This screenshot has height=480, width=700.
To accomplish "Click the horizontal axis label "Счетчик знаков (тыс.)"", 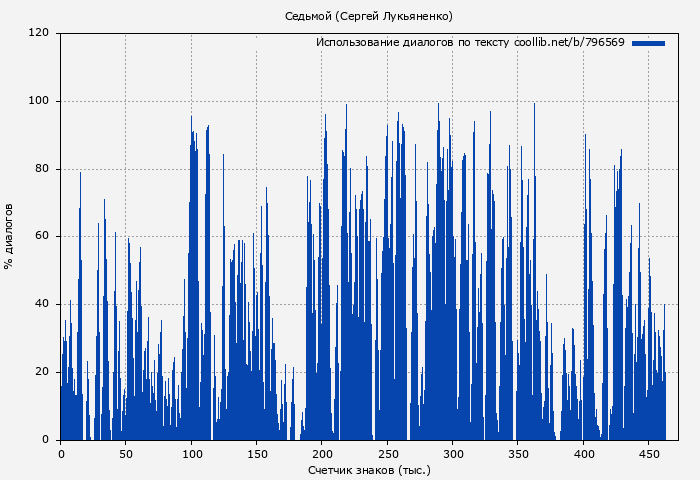I will [369, 469].
